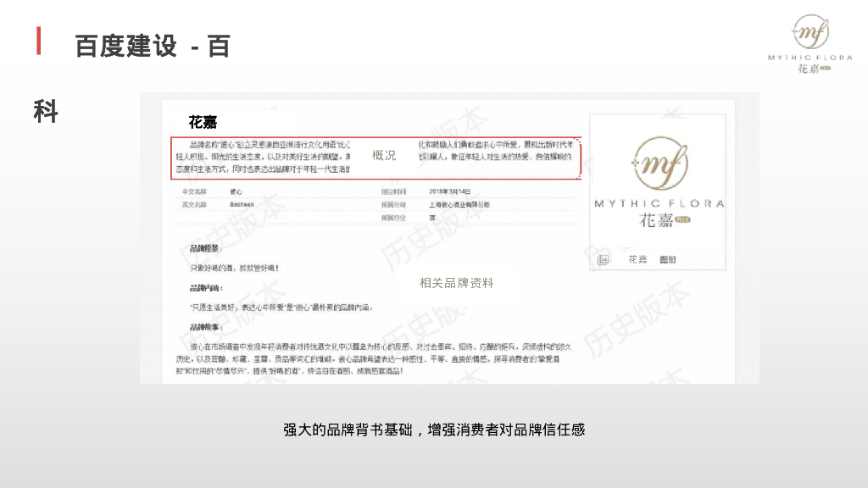Image resolution: width=868 pixels, height=488 pixels.
Task: Click the 所属行业 field label
Action: pyautogui.click(x=393, y=218)
